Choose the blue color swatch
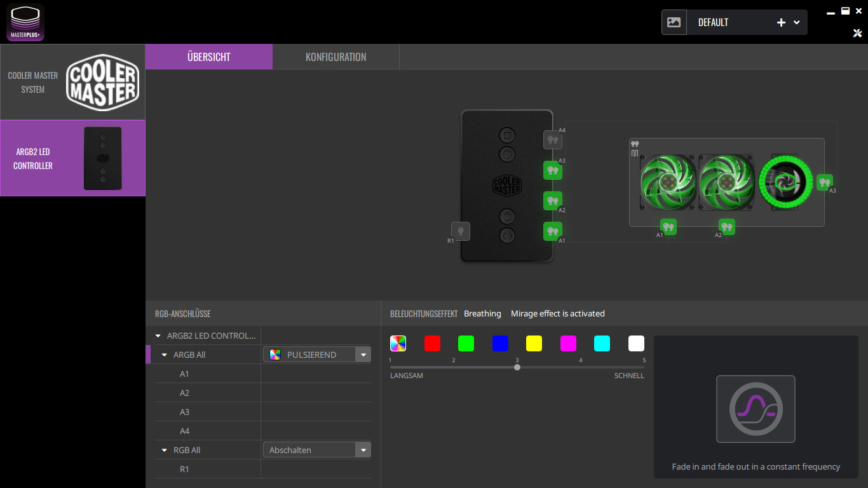 pyautogui.click(x=500, y=344)
